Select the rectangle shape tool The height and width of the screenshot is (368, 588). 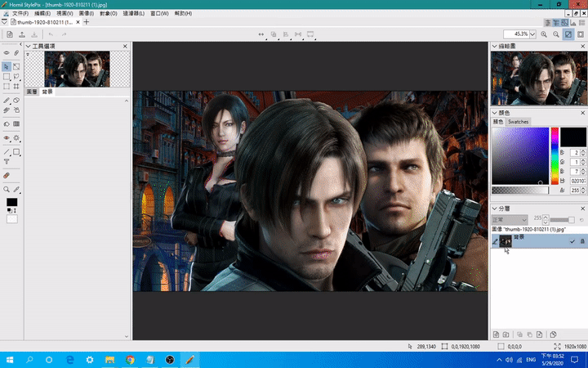[x=16, y=152]
